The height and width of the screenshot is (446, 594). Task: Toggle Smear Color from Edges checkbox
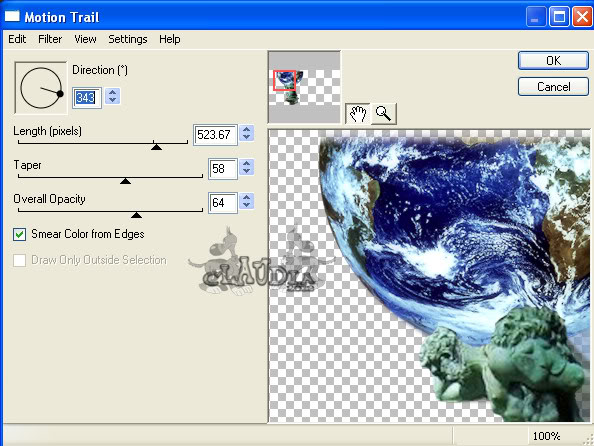pos(19,235)
